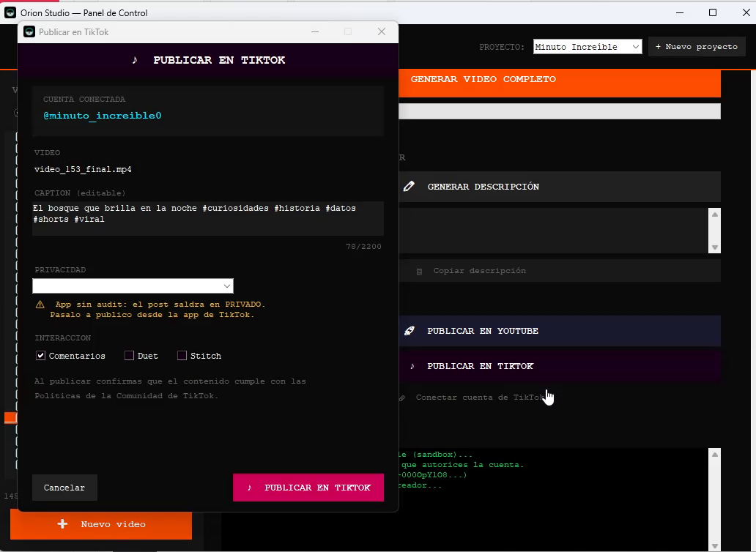The image size is (756, 552).
Task: Click the Orion Studio app icon in title bar
Action: coord(10,12)
